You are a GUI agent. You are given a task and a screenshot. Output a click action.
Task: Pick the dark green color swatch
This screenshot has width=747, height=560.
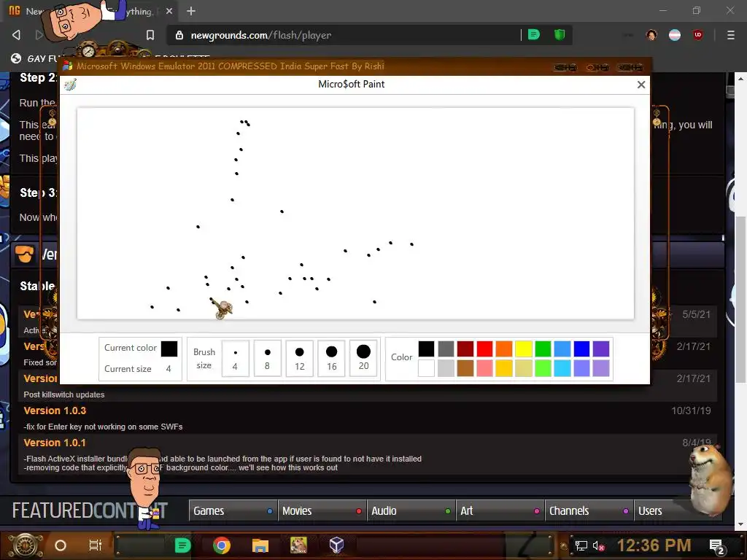click(543, 349)
